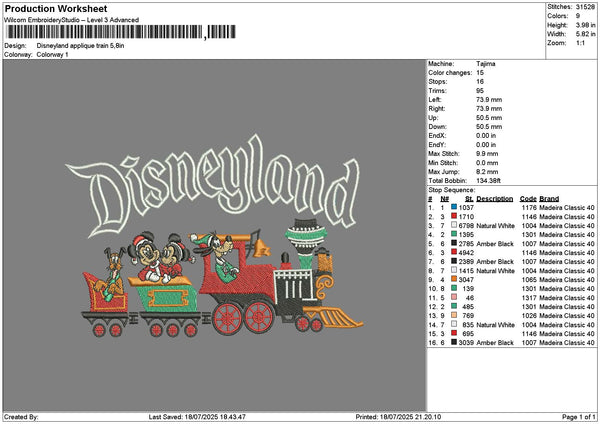Click the 'St.' column header

coord(469,199)
